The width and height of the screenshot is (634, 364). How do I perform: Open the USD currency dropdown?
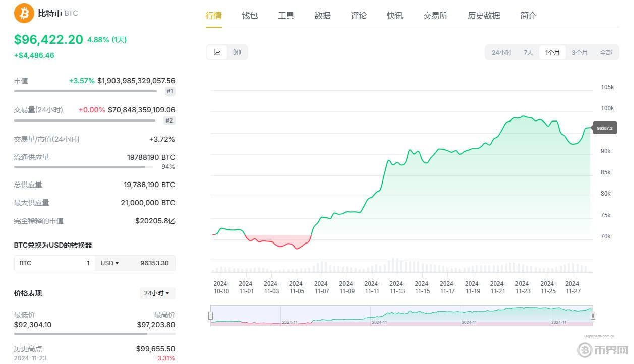109,263
